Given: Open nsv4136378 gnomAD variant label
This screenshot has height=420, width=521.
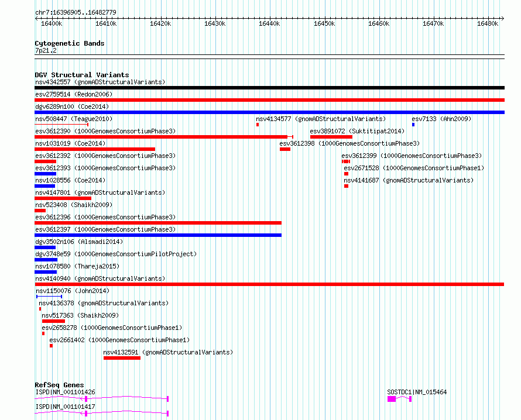Looking at the screenshot, I should point(104,303).
